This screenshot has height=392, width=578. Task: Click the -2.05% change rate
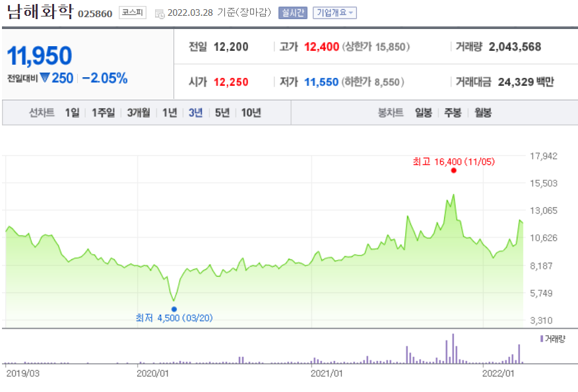[x=105, y=78]
